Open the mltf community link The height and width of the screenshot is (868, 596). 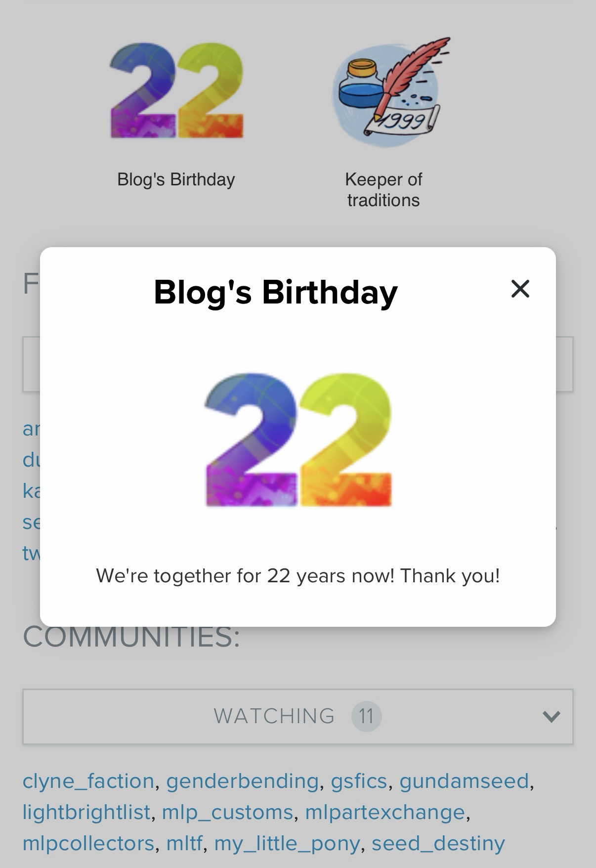(184, 843)
